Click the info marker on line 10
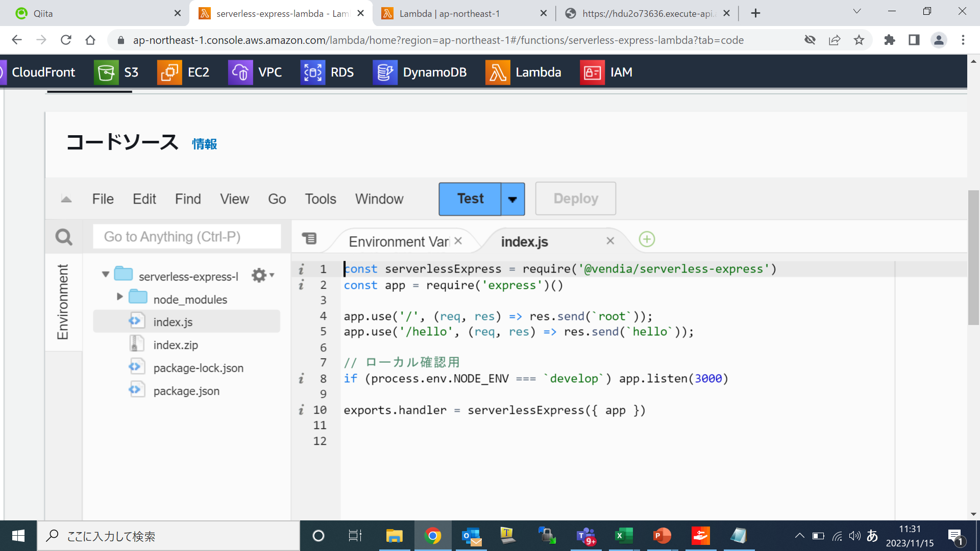 [x=301, y=410]
